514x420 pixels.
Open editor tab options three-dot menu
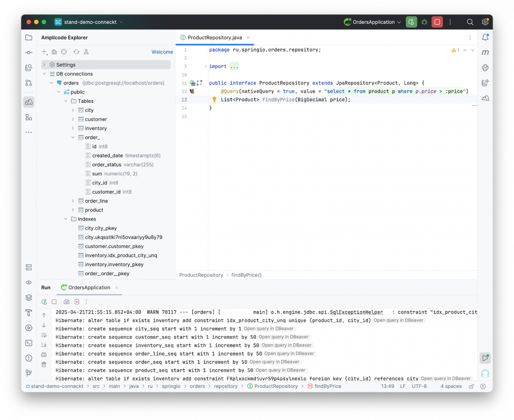click(x=470, y=38)
